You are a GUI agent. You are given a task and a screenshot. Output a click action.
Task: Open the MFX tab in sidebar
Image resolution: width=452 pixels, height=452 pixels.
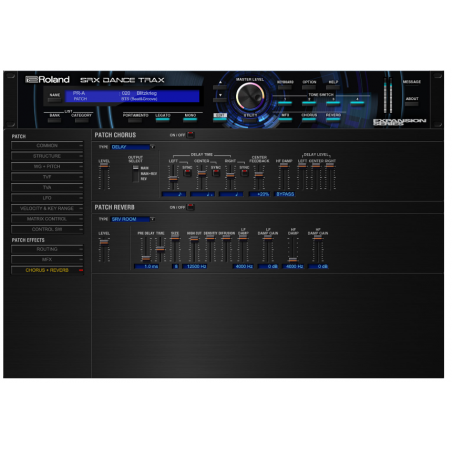click(x=47, y=260)
